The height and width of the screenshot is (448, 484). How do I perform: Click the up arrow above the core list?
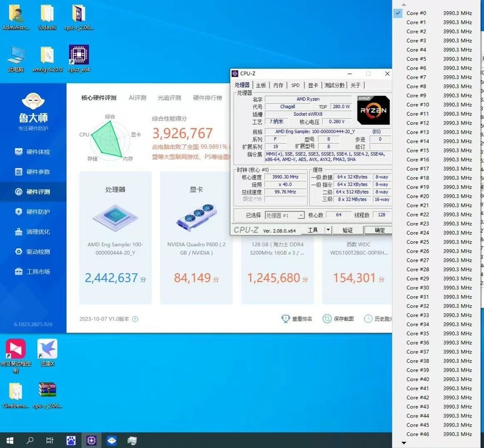[404, 5]
